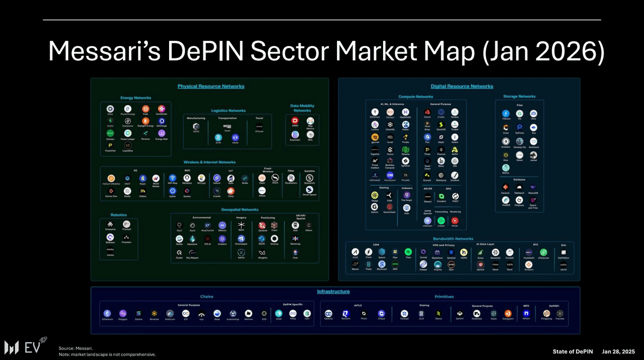Select the Akash logo under General Purpose
Image resolution: width=644 pixels, height=360 pixels.
pos(427,111)
